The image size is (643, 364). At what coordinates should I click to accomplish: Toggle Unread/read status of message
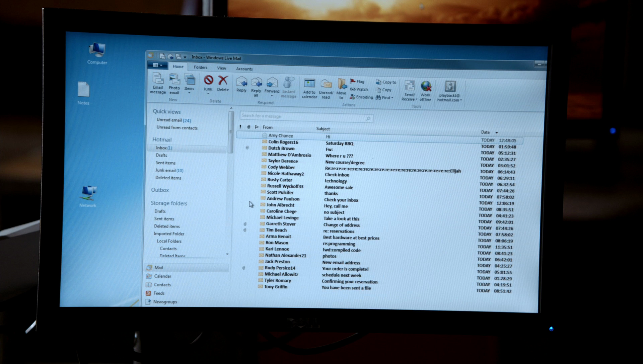(326, 85)
